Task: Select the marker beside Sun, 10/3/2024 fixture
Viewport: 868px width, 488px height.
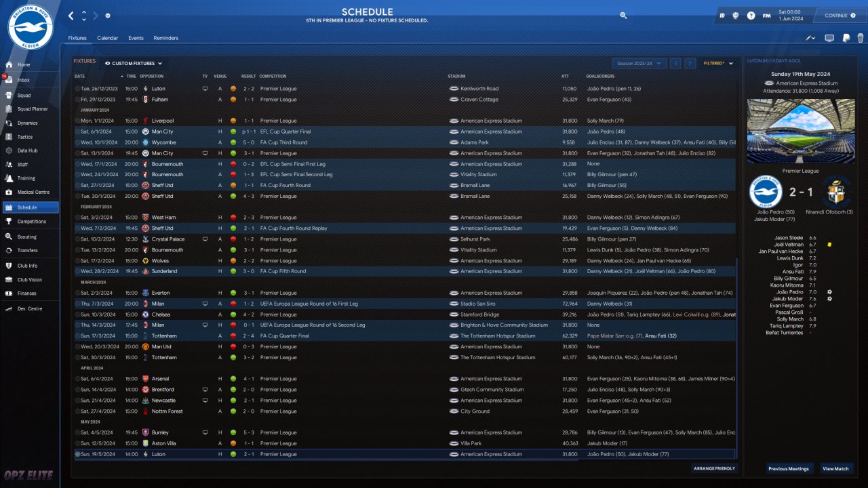Action: coord(78,314)
